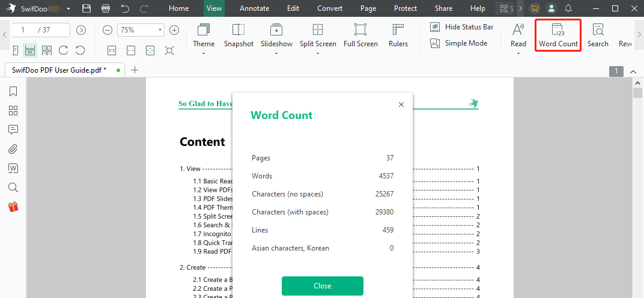Open the user account avatar
The height and width of the screenshot is (298, 644).
click(x=551, y=8)
